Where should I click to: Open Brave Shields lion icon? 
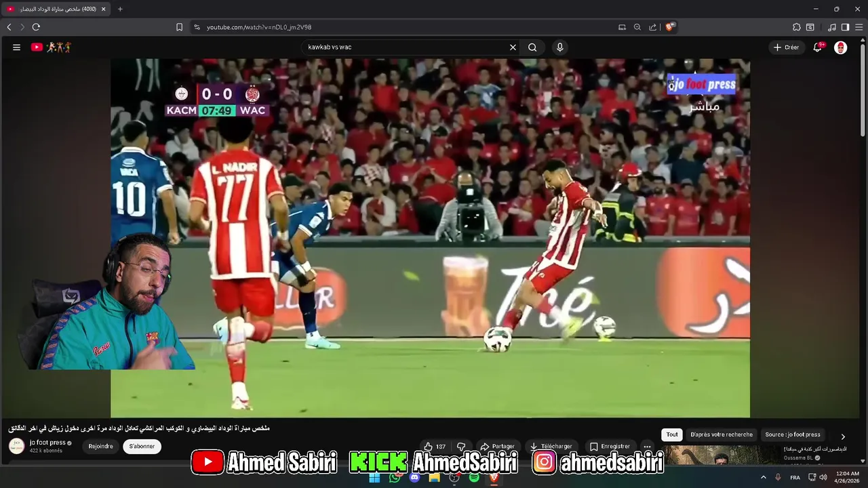click(x=669, y=27)
